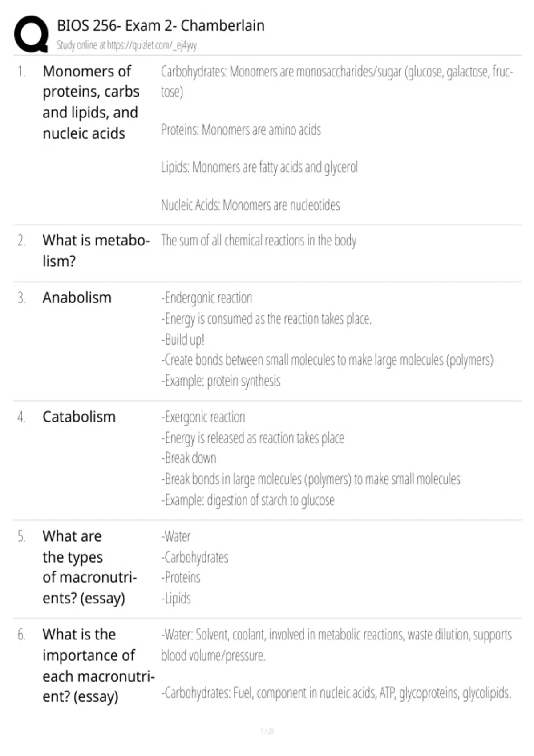Click the '-Water' answer line in item 5
534x756 pixels.
[176, 536]
